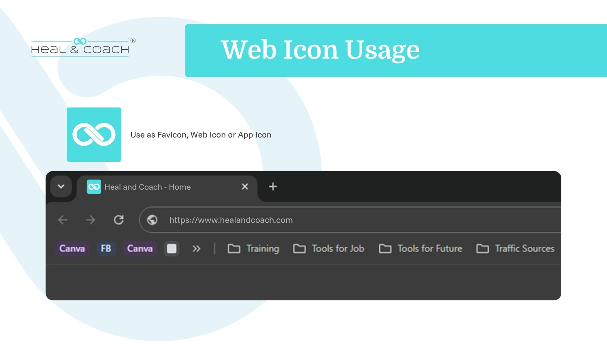Go forward using the forward arrow
607x364 pixels.
91,220
